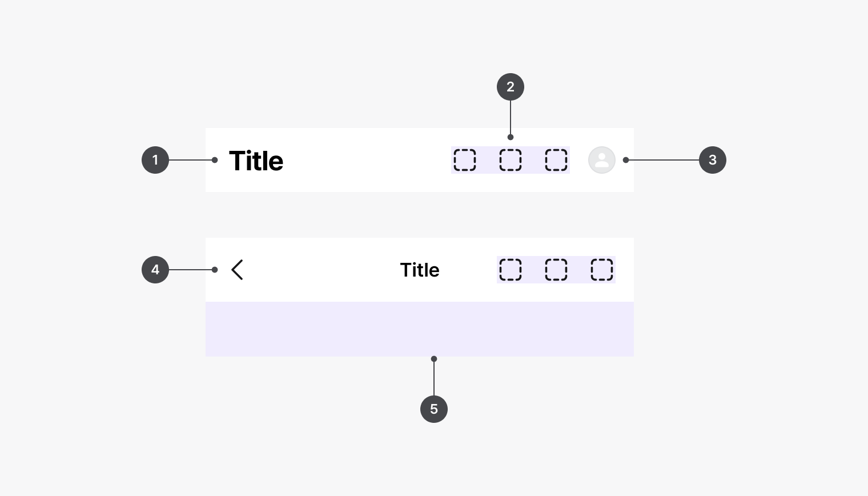Select annotation badge number 5
This screenshot has width=868, height=496.
coord(434,409)
